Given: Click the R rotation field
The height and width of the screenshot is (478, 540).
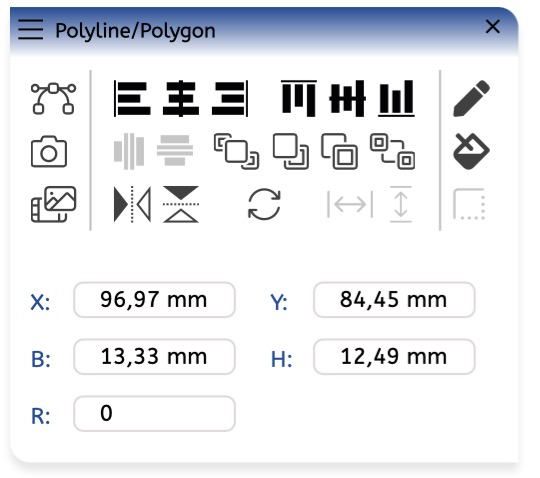Looking at the screenshot, I should point(154,413).
